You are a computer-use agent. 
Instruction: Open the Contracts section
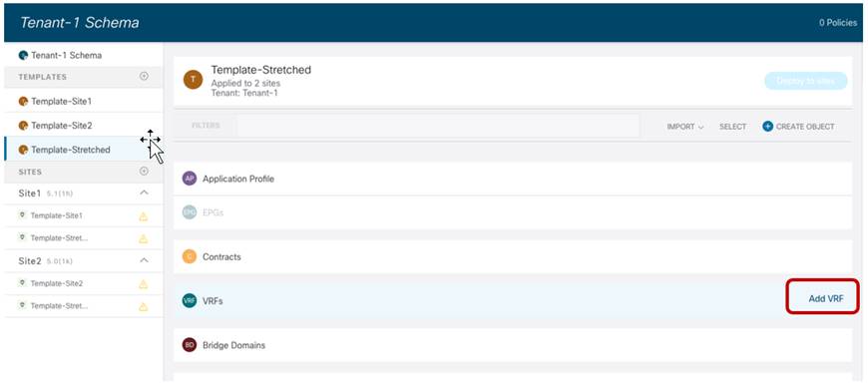click(x=513, y=256)
